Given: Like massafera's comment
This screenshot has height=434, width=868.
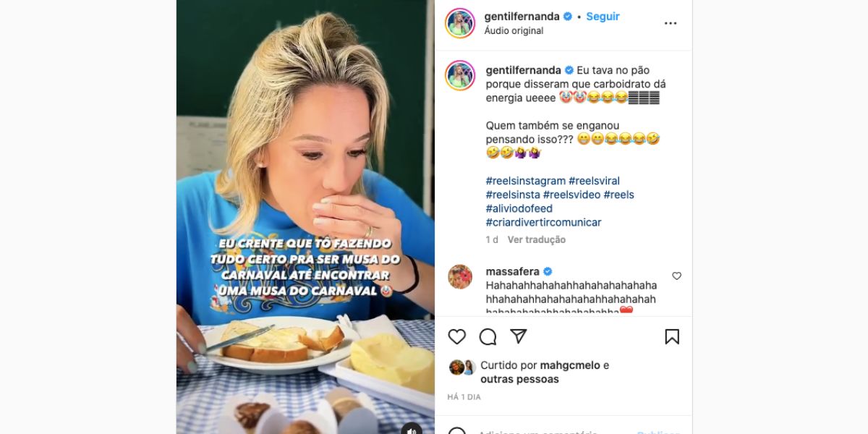Looking at the screenshot, I should coord(677,276).
